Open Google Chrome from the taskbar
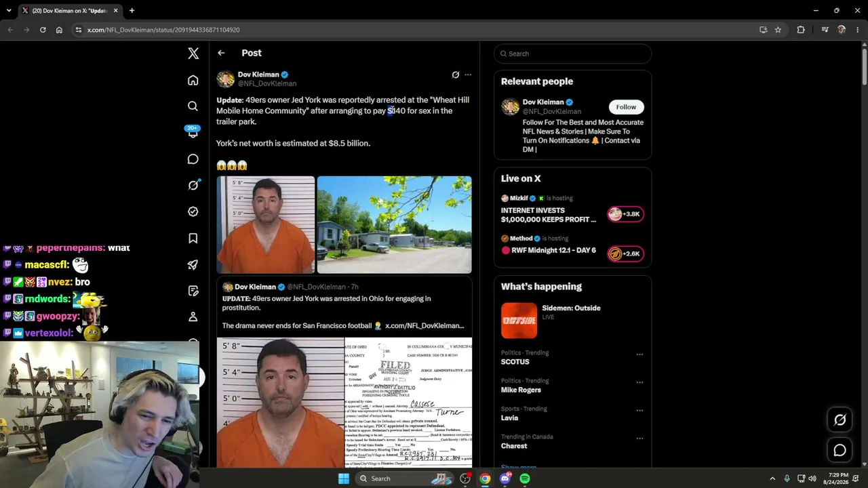 click(485, 479)
